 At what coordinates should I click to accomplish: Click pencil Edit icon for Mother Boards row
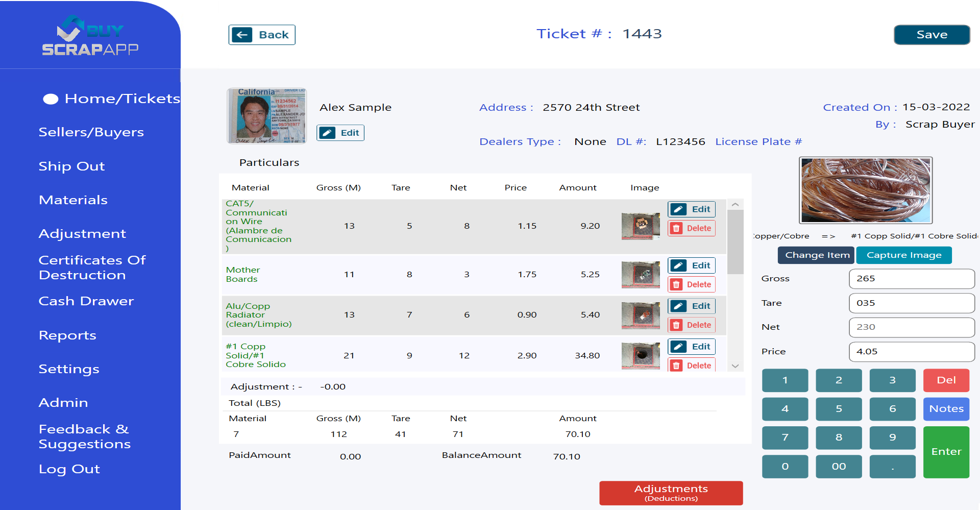[678, 265]
